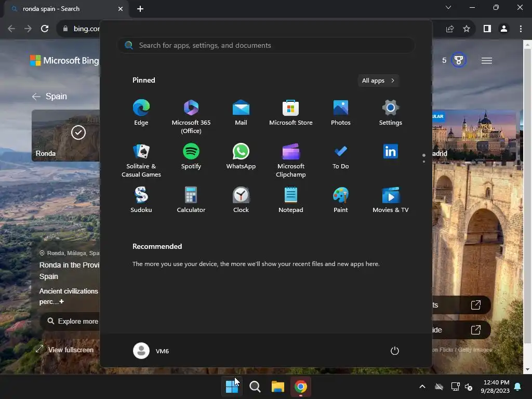This screenshot has width=532, height=399.
Task: Show All apps list
Action: 378,81
